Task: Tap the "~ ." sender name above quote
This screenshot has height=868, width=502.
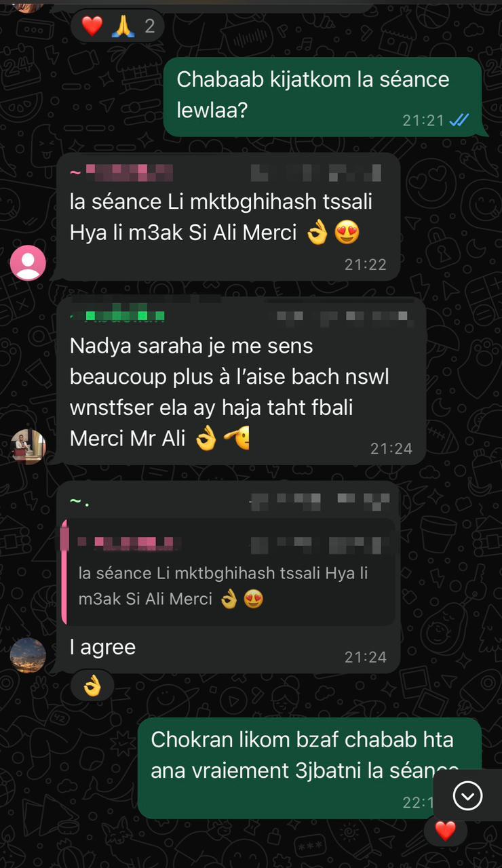Action: tap(80, 502)
